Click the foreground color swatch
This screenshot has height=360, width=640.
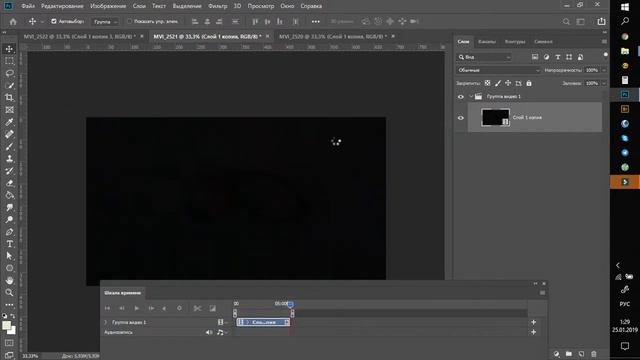click(x=7, y=325)
